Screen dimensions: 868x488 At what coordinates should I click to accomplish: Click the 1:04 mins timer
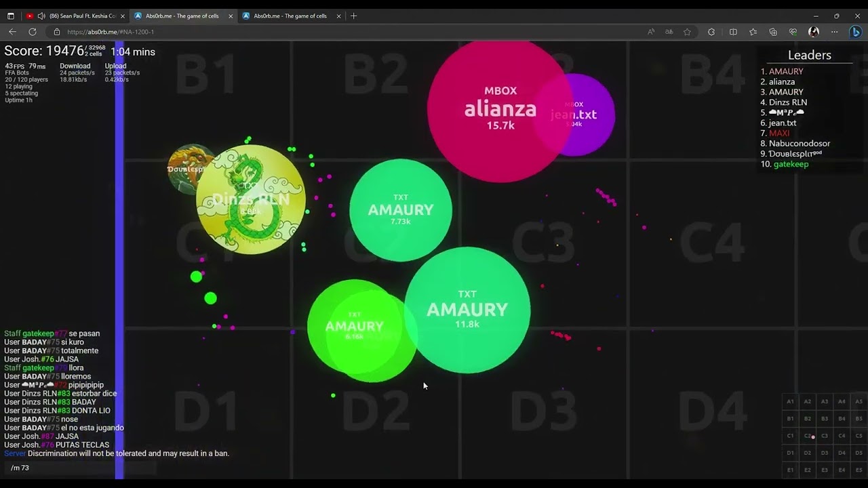133,52
